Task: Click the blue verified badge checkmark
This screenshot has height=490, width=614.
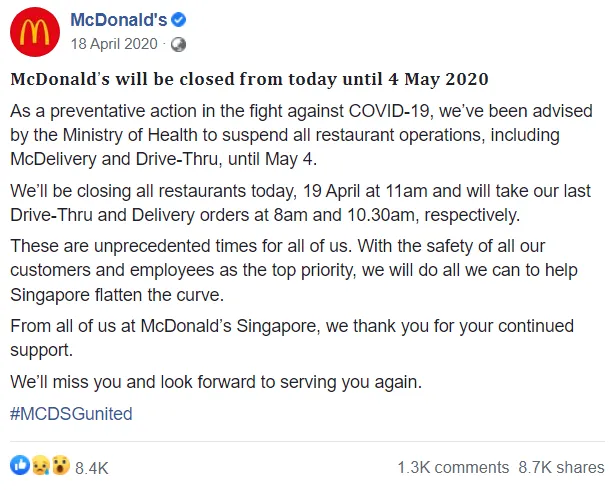Action: coord(183,20)
